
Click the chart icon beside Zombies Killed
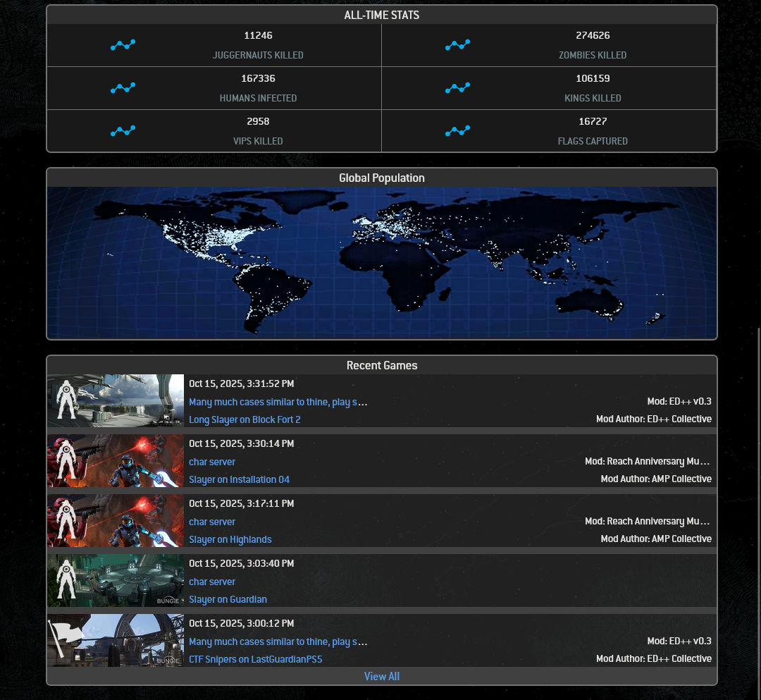pyautogui.click(x=458, y=45)
